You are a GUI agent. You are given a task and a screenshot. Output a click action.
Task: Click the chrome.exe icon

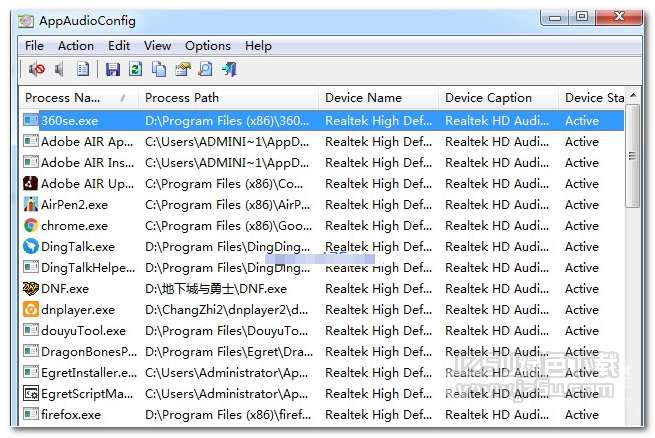coord(30,225)
